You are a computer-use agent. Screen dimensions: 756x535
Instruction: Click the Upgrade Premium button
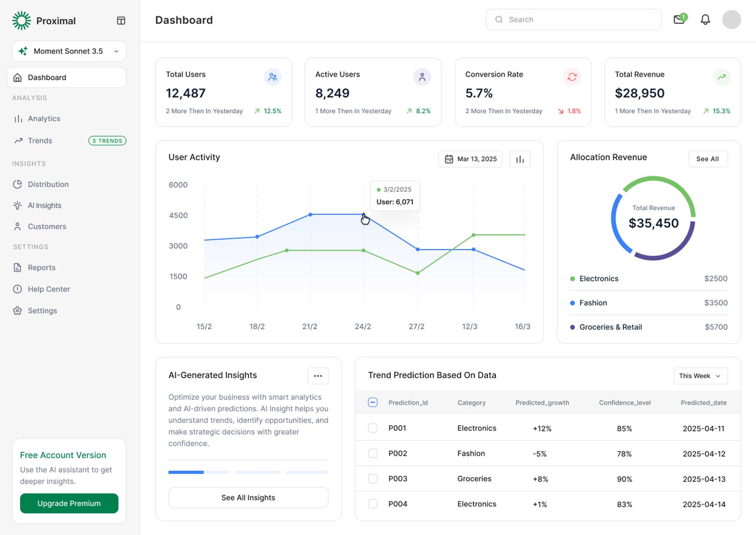click(x=69, y=503)
